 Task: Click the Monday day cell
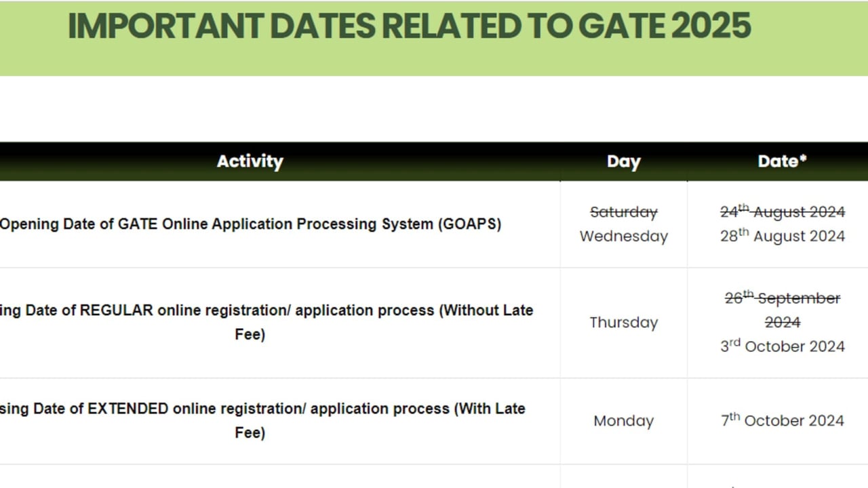click(623, 421)
